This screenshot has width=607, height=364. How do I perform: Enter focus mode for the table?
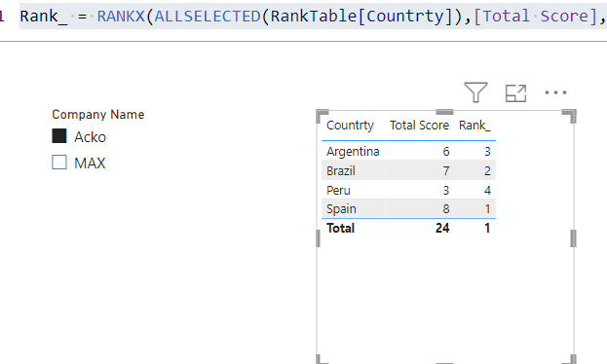[x=515, y=92]
